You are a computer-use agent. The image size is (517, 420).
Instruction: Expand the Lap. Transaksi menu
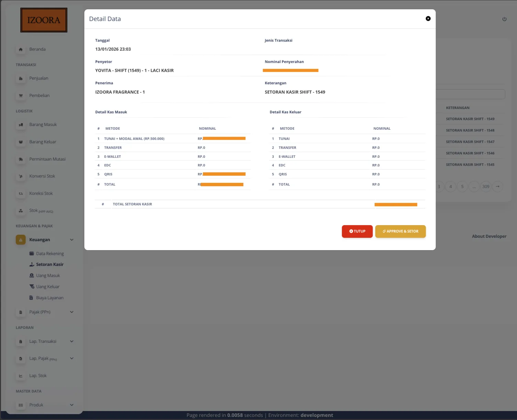point(72,341)
